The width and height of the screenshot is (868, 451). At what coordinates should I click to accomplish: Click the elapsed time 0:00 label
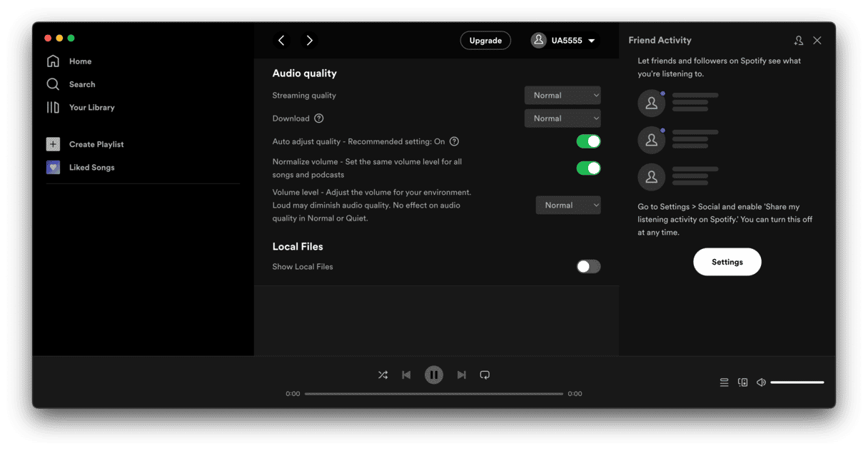[x=293, y=394]
